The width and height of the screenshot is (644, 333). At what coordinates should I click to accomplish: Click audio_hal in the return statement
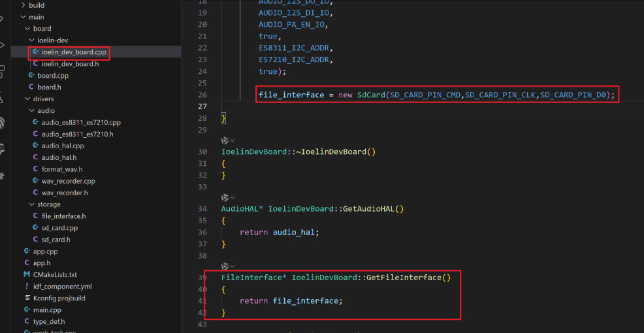pyautogui.click(x=294, y=232)
